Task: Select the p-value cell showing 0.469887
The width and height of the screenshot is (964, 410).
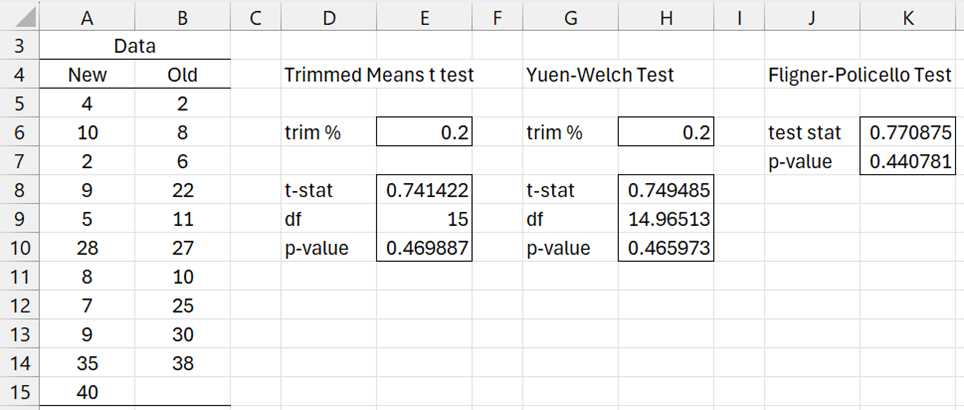Action: click(425, 248)
